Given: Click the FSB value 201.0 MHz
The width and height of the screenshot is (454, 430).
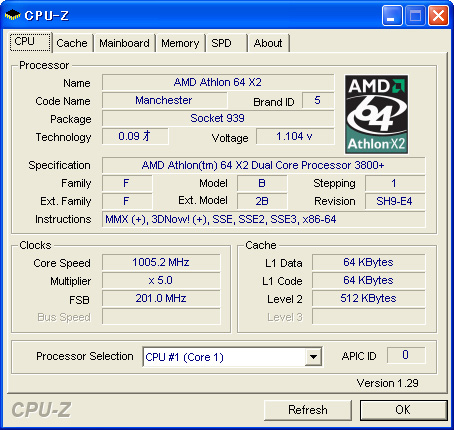Looking at the screenshot, I should click(161, 298).
